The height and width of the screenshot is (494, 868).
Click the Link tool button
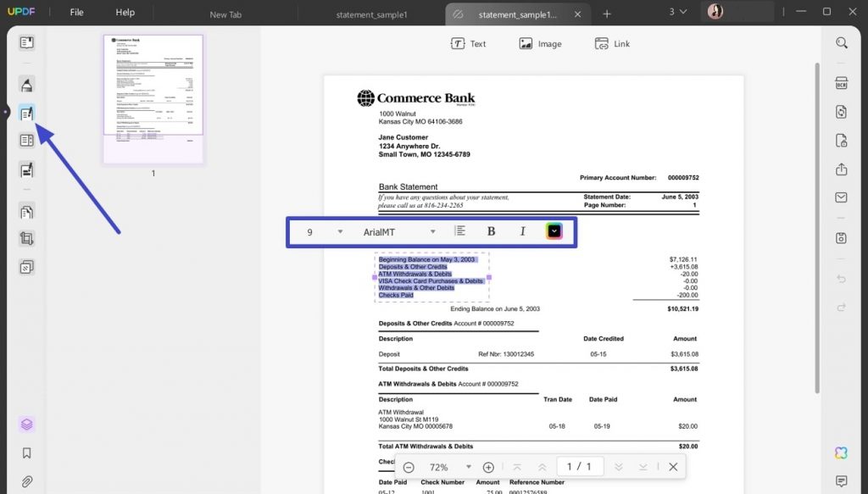612,43
